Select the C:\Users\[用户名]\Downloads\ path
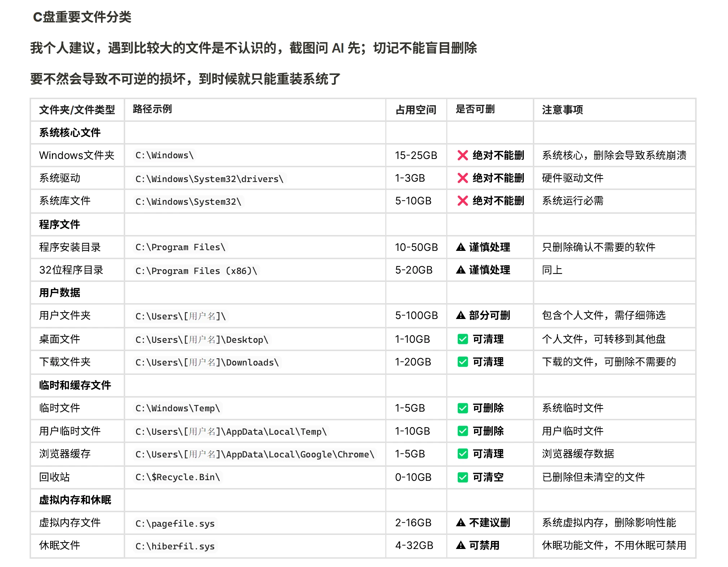 click(x=207, y=362)
